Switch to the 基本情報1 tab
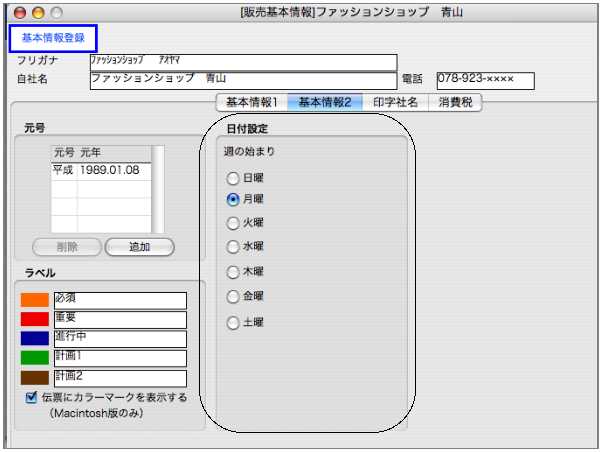Viewport: 605px width, 452px height. click(251, 102)
